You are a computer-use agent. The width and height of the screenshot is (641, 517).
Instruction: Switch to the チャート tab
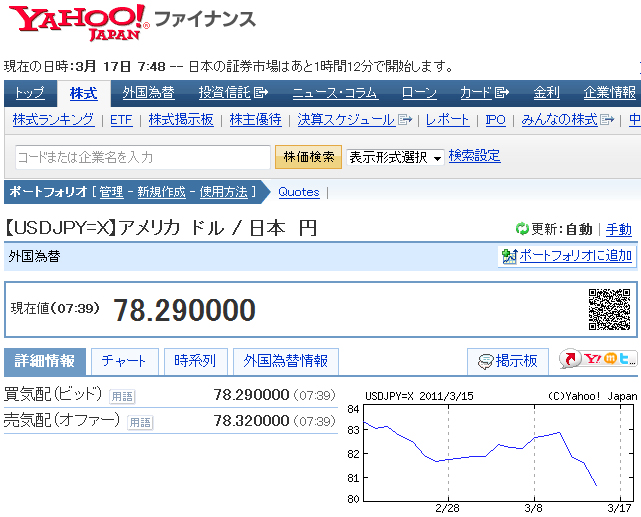[x=123, y=361]
